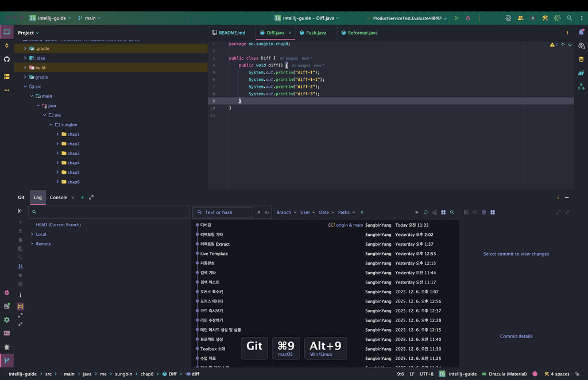Open the Branch filter dropdown
Image resolution: width=588 pixels, height=380 pixels.
[x=286, y=212]
